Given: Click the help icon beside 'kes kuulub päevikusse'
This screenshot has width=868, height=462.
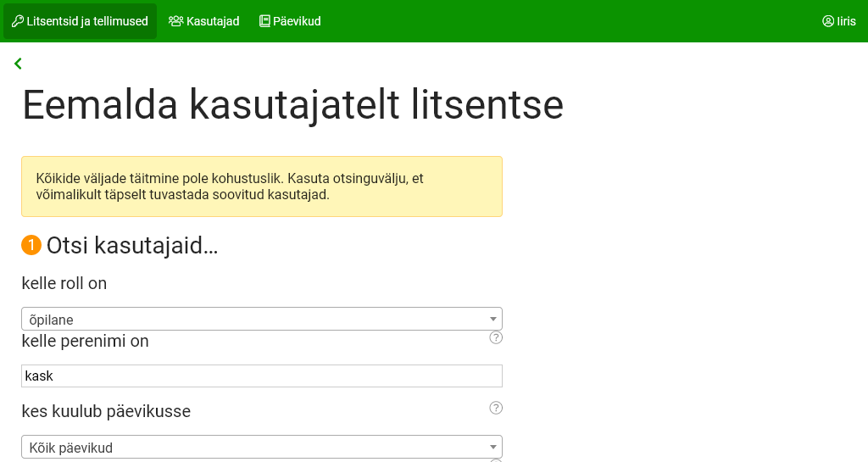Looking at the screenshot, I should click(x=496, y=408).
